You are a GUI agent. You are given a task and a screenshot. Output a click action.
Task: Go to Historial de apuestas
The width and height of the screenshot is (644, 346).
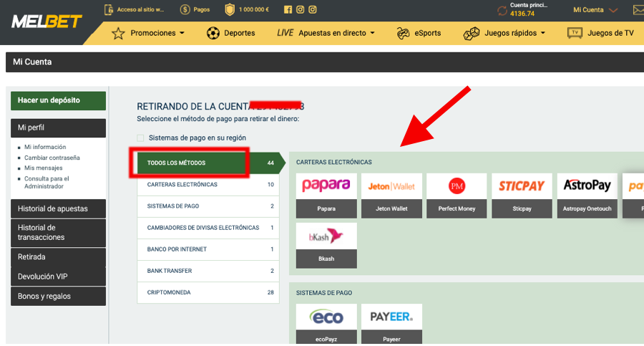point(58,208)
